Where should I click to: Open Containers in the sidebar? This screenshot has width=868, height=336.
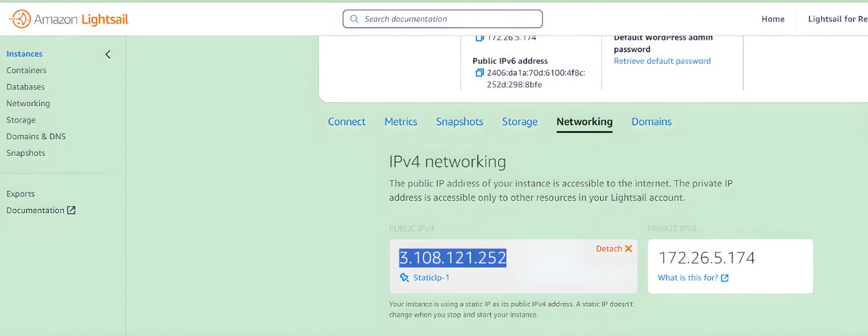pyautogui.click(x=26, y=71)
